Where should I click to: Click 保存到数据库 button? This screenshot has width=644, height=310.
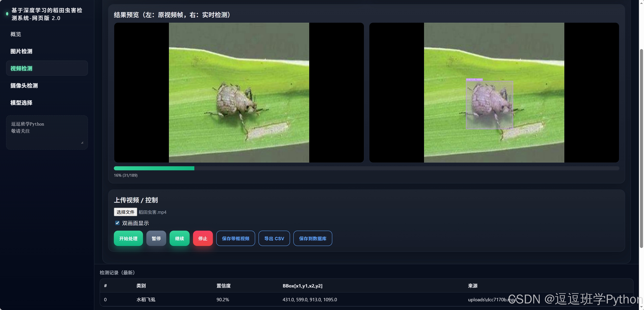pos(313,238)
